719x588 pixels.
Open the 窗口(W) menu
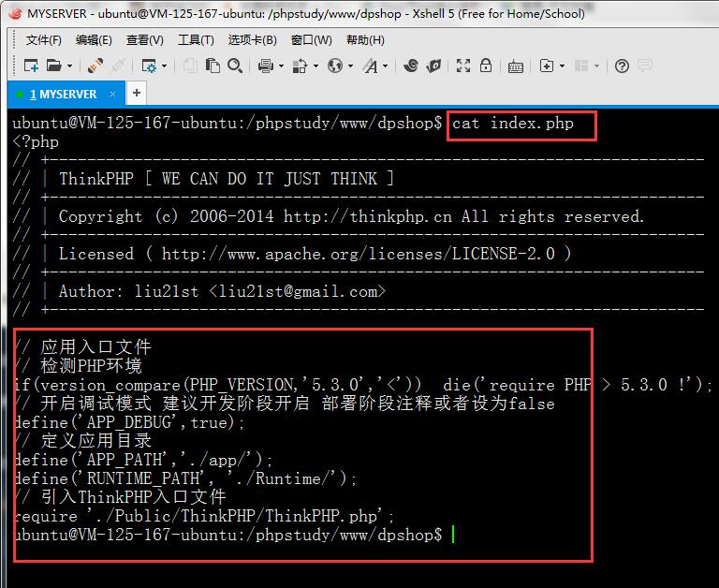point(312,40)
